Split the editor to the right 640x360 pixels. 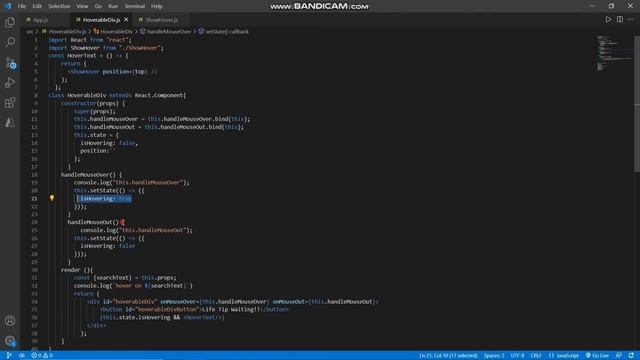click(x=620, y=20)
